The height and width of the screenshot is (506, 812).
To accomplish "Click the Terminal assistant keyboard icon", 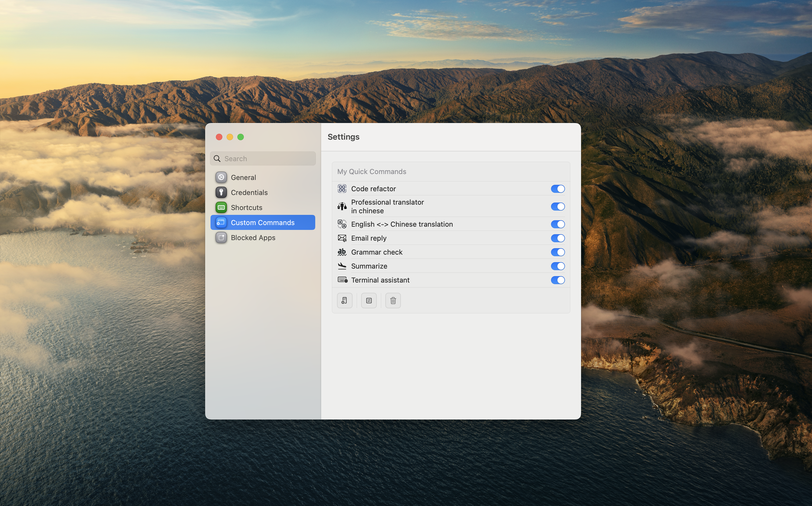I will tap(342, 280).
